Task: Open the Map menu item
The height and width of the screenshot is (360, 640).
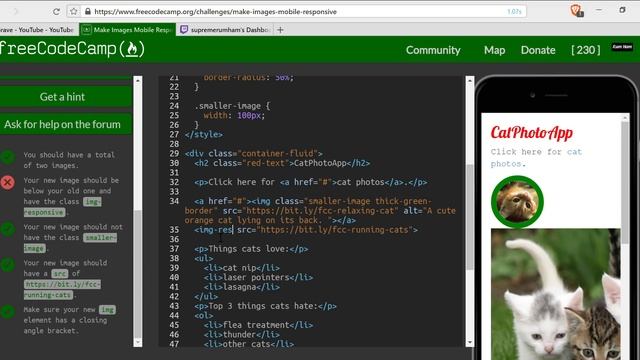Action: point(494,50)
